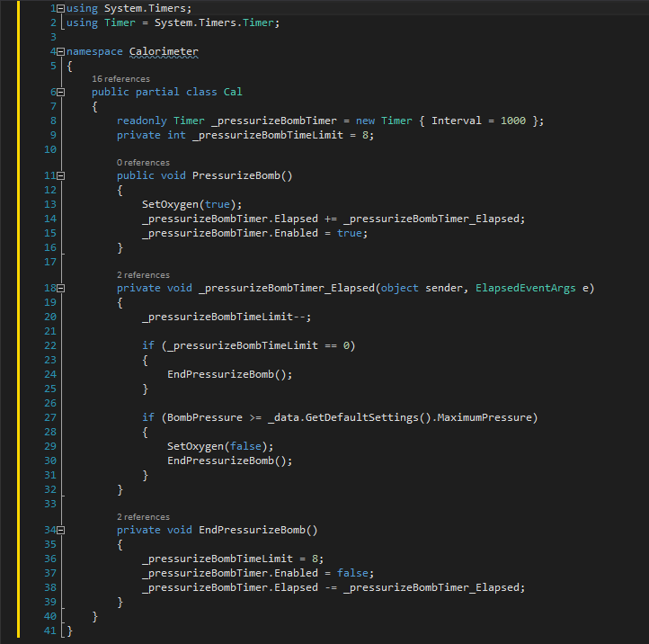Click System.Timers on line 1
Viewport: 649px width, 644px height.
(x=145, y=8)
